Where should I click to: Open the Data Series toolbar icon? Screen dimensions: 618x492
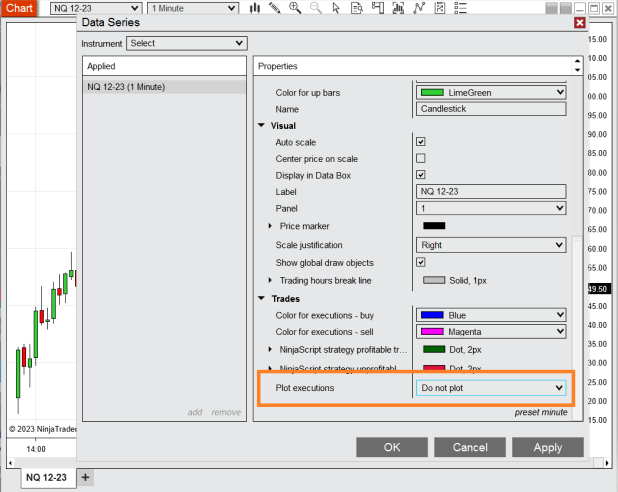point(398,8)
